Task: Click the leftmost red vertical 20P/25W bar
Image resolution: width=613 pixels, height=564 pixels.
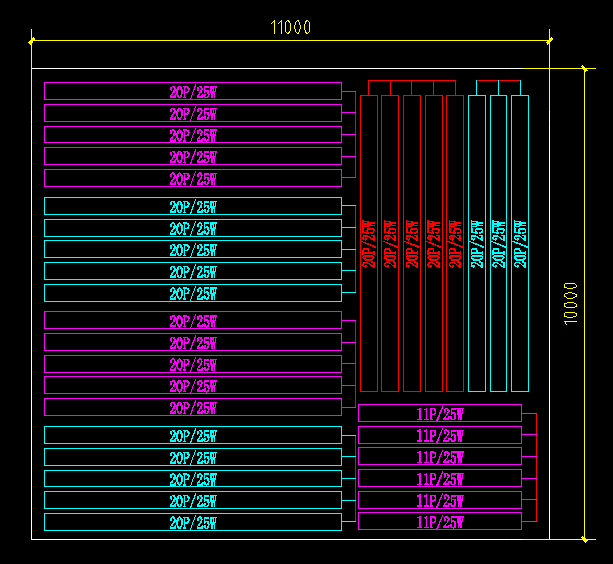Action: [369, 243]
